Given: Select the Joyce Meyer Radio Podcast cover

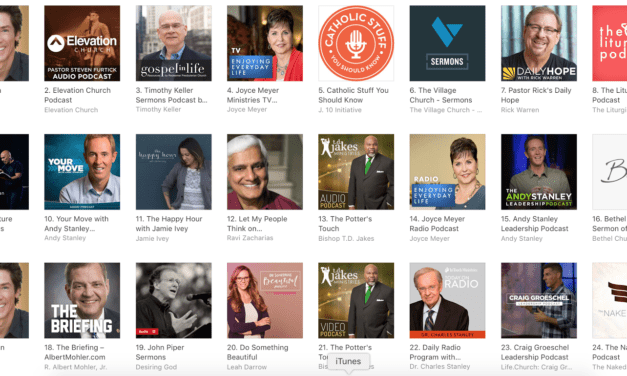Looking at the screenshot, I should coord(447,172).
